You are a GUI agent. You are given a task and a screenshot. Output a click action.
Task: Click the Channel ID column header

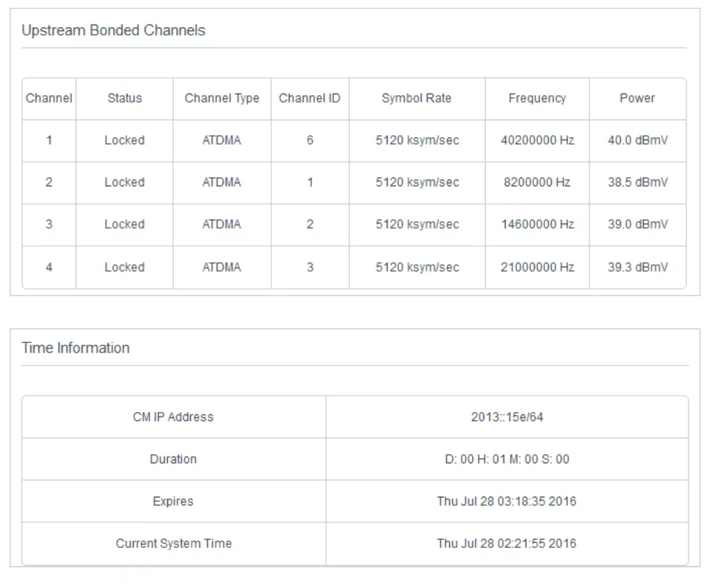coord(310,98)
